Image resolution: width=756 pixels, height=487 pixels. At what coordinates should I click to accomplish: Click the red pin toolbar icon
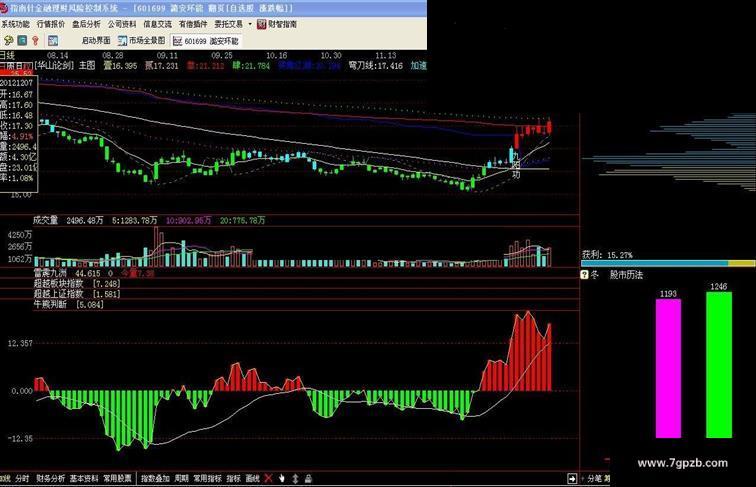35,41
